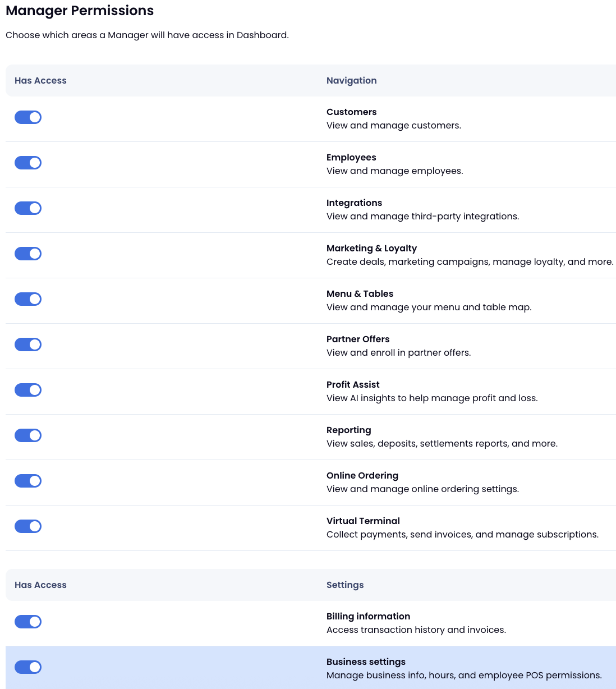Disable Employees access for managers
Screen dimensions: 616x689
pos(28,163)
